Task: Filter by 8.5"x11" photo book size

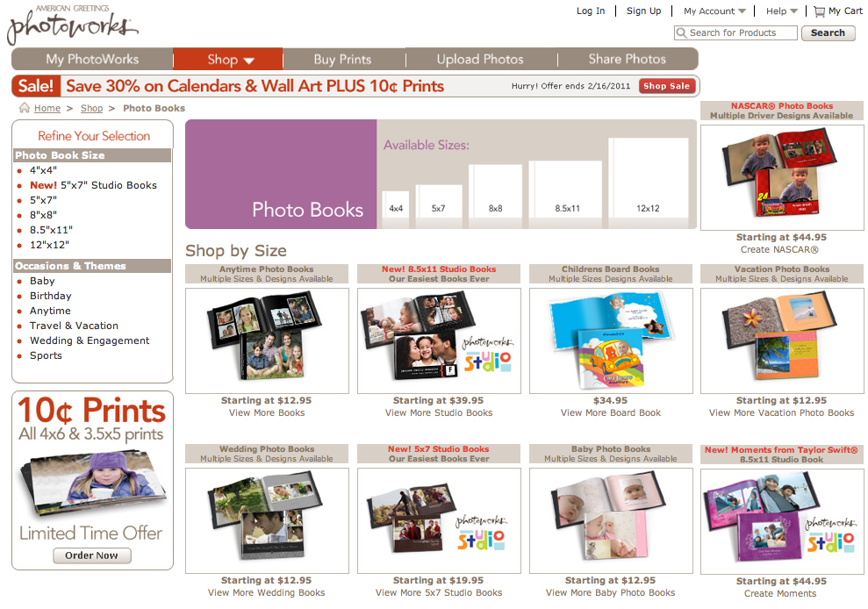Action: click(x=51, y=230)
